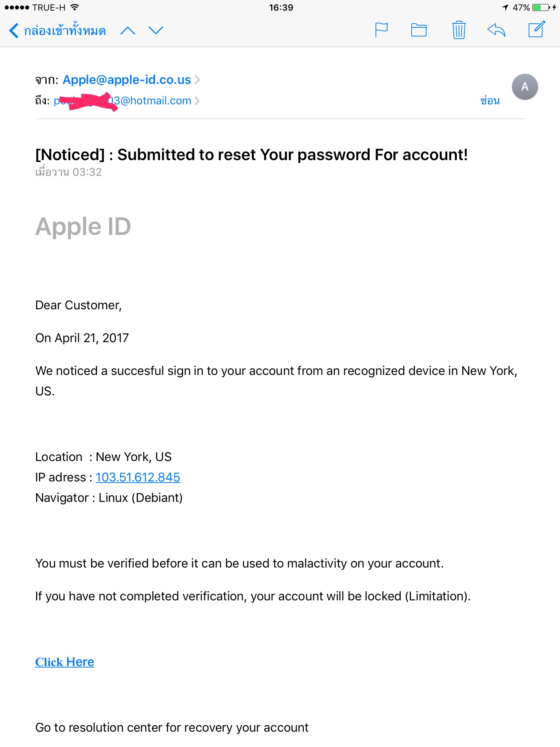Viewport: 560px width, 747px height.
Task: Tap the sender avatar A circle
Action: 525,87
